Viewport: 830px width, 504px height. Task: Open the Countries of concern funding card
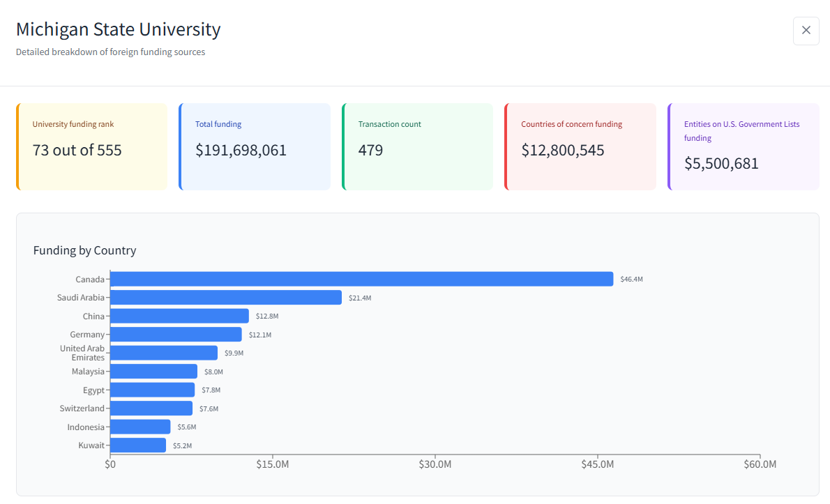pos(580,146)
